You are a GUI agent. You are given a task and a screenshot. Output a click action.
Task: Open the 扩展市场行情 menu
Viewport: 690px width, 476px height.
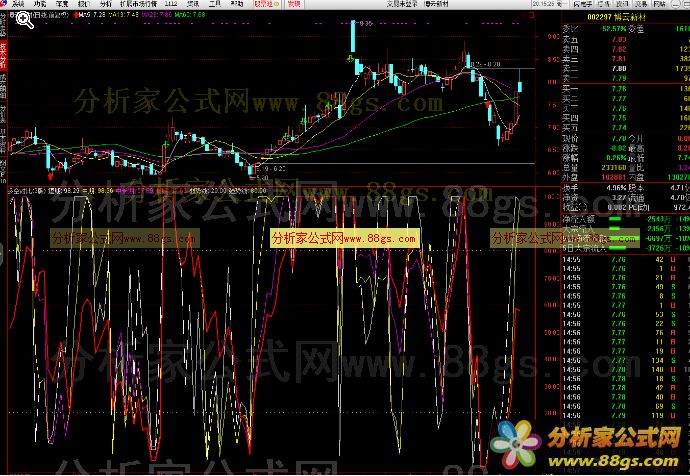(x=139, y=4)
